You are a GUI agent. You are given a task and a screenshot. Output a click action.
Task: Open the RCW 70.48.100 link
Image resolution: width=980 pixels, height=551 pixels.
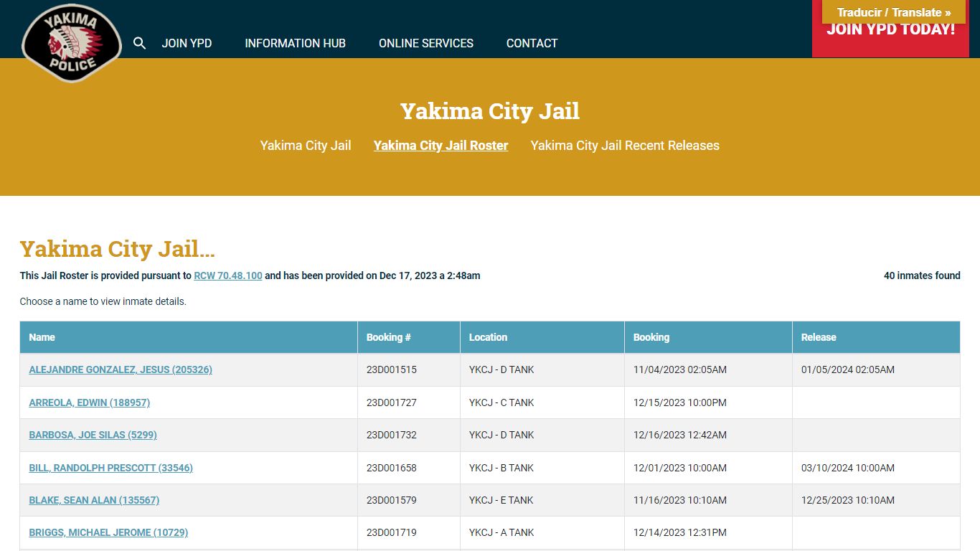[228, 275]
